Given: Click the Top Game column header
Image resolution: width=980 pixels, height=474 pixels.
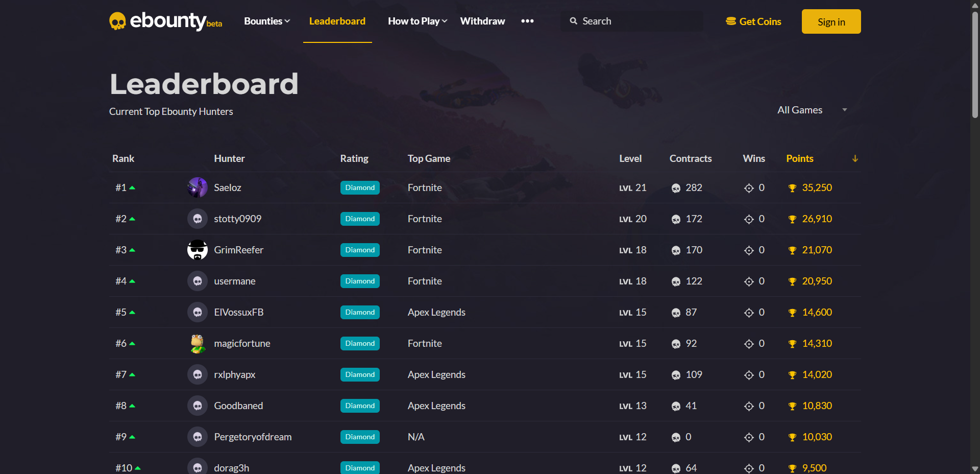Looking at the screenshot, I should (429, 158).
